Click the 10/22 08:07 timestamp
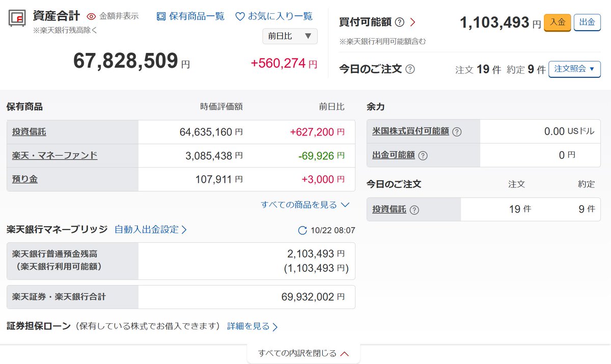The width and height of the screenshot is (611, 364). (x=333, y=231)
